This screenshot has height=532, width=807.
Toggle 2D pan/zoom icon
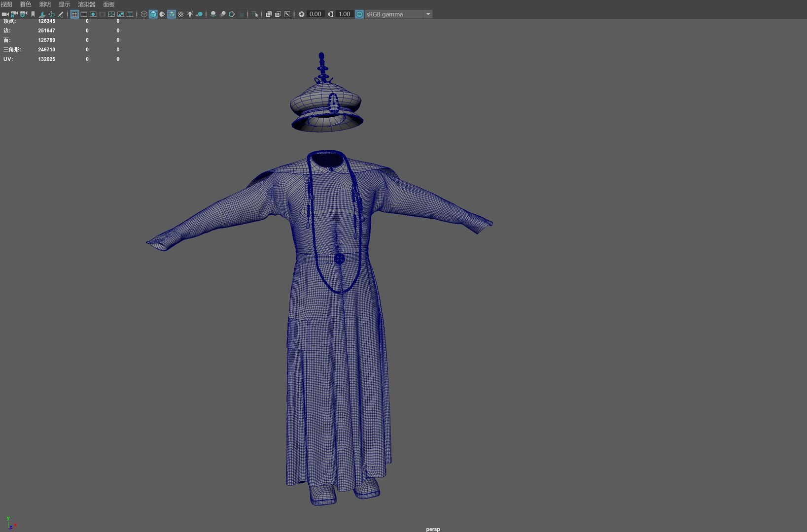coord(51,14)
